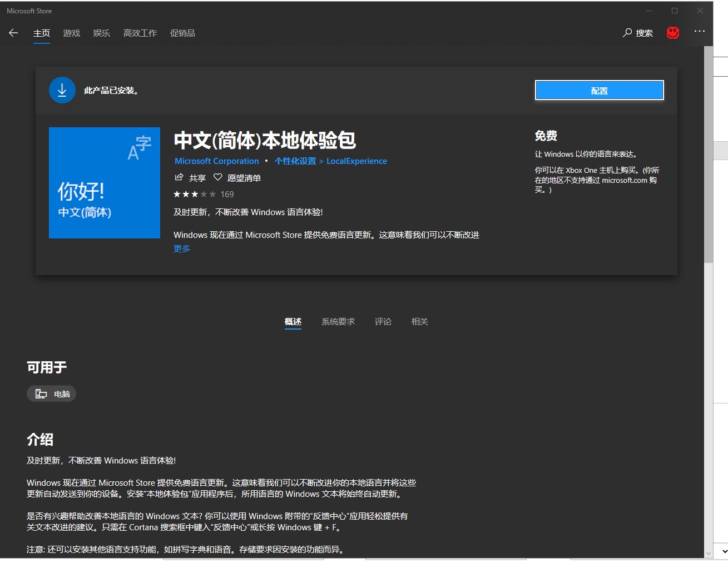Open the LocalExperience category link
The height and width of the screenshot is (563, 728).
click(x=356, y=161)
